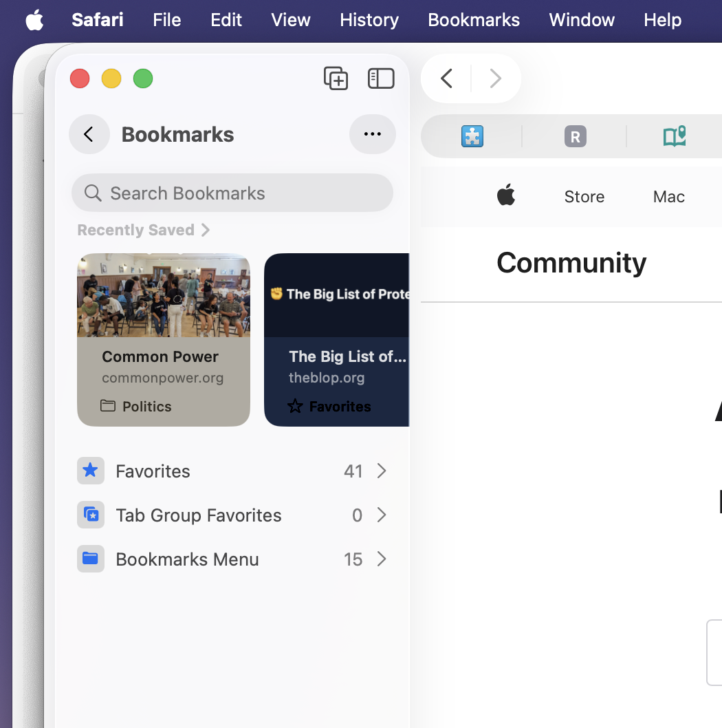This screenshot has width=722, height=728.
Task: Expand the Bookmarks Menu chevron
Action: pyautogui.click(x=382, y=559)
